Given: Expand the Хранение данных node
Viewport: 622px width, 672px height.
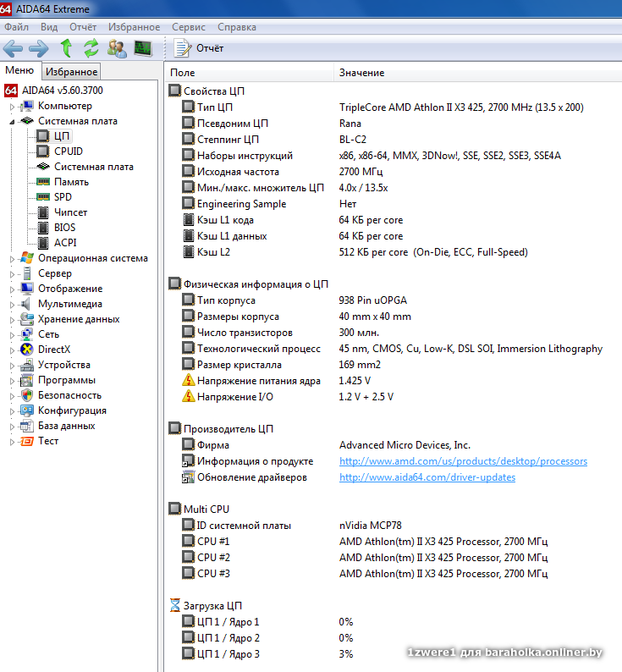Looking at the screenshot, I should point(12,320).
